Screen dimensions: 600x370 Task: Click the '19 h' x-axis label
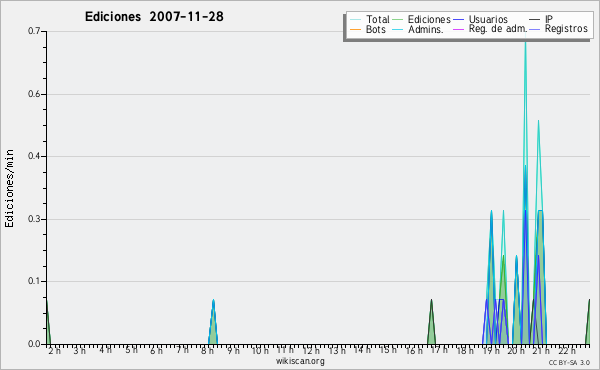[491, 350]
